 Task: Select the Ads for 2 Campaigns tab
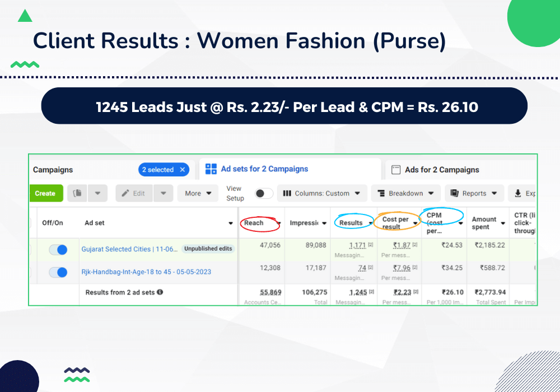coord(442,170)
